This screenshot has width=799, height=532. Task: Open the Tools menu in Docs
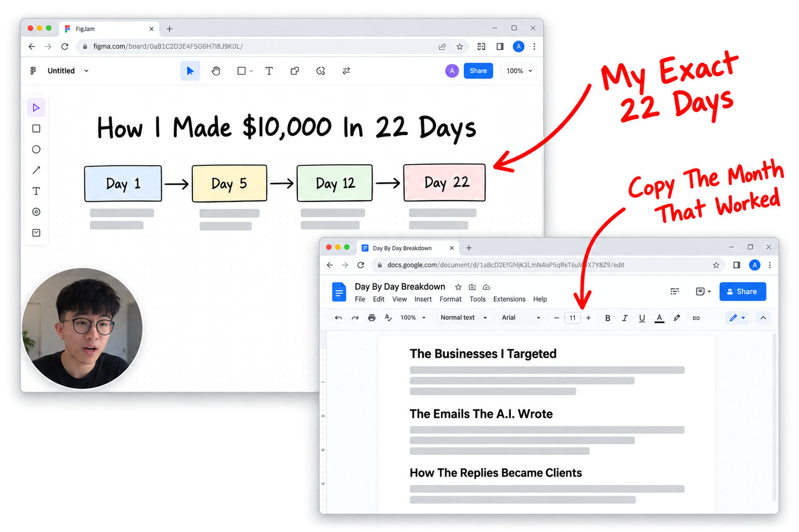[478, 299]
